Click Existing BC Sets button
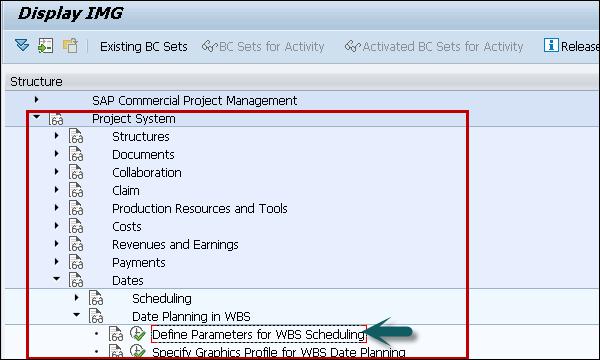Image resolution: width=600 pixels, height=360 pixels. (144, 47)
